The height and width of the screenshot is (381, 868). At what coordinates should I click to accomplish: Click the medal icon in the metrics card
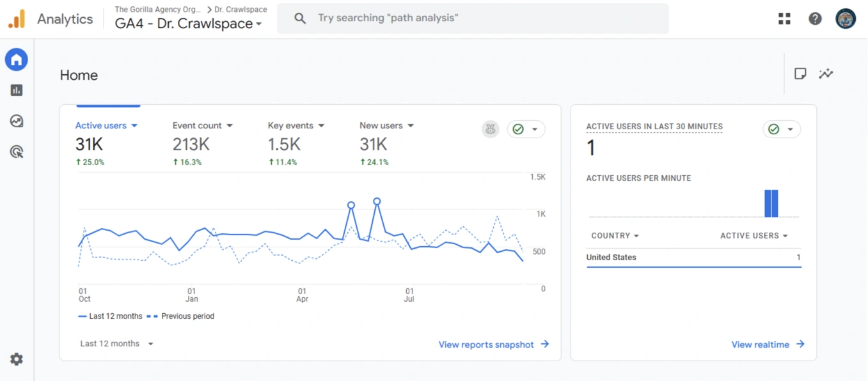pos(491,129)
